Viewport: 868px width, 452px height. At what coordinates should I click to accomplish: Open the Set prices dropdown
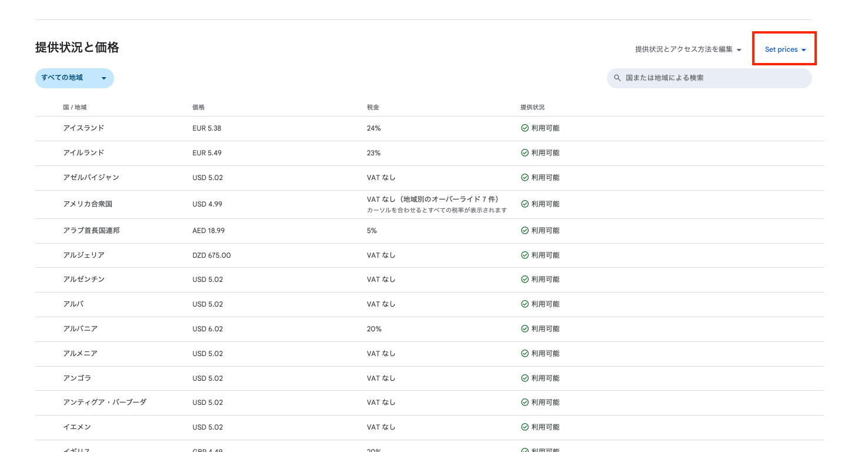point(785,49)
